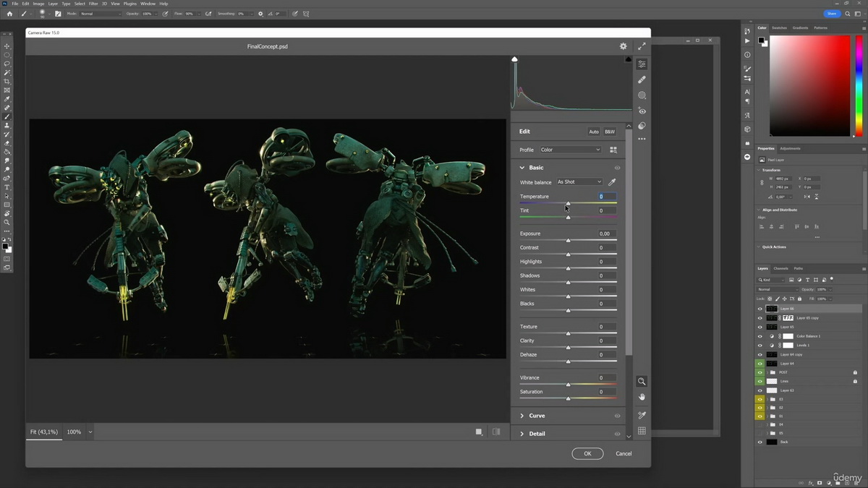Open the Image menu
The height and width of the screenshot is (488, 868).
[x=38, y=4]
